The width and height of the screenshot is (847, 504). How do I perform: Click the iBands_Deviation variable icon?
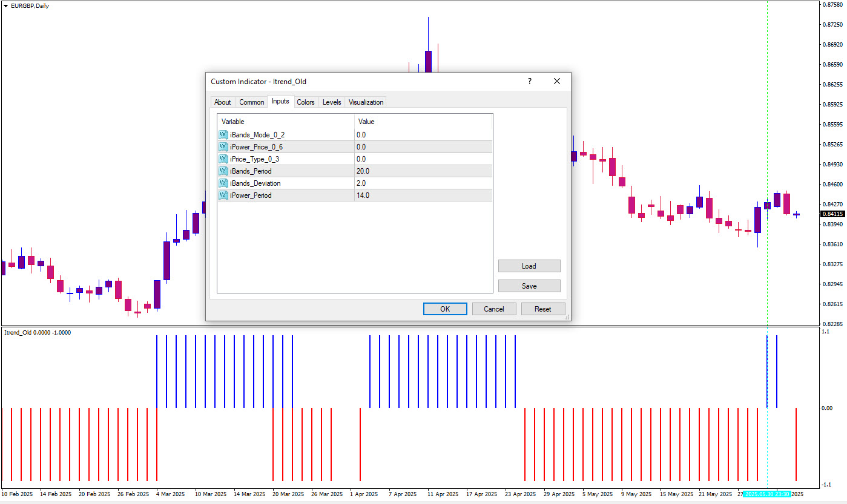tap(223, 183)
